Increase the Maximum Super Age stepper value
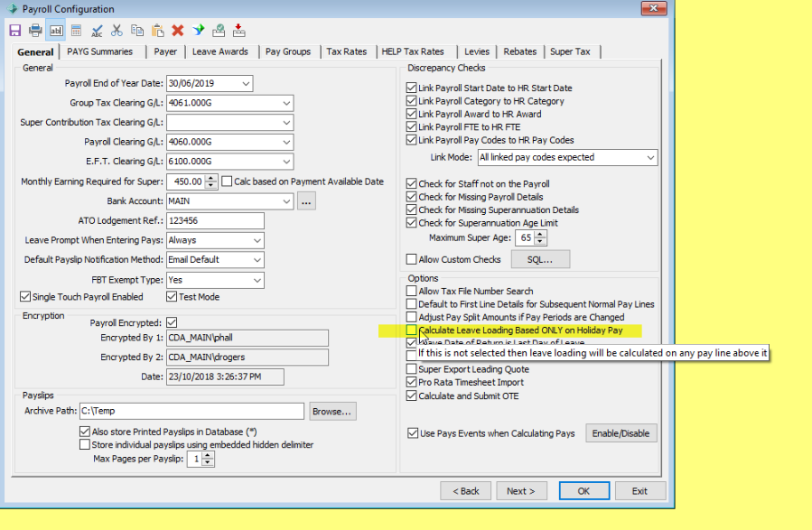 (x=541, y=235)
